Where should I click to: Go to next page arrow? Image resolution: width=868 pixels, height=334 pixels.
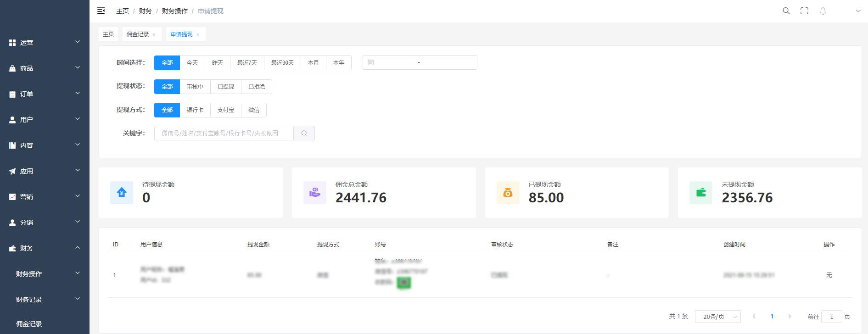790,317
